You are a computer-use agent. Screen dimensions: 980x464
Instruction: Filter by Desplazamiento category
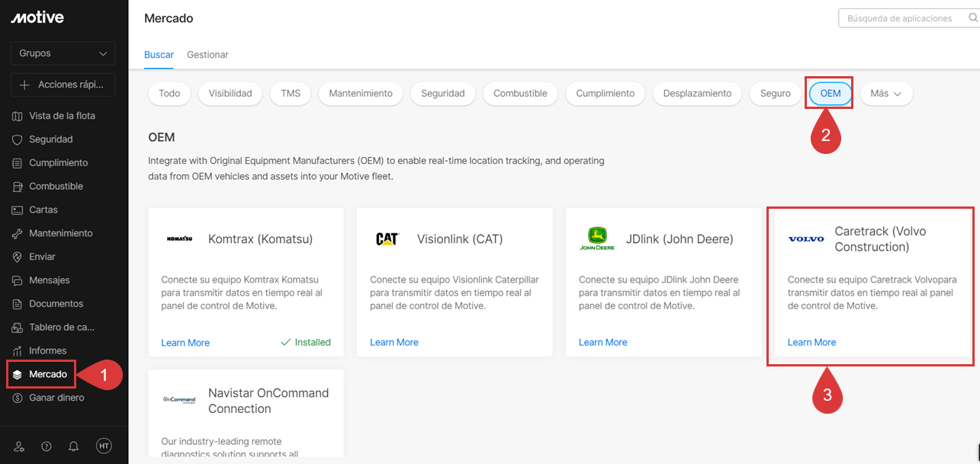click(697, 94)
